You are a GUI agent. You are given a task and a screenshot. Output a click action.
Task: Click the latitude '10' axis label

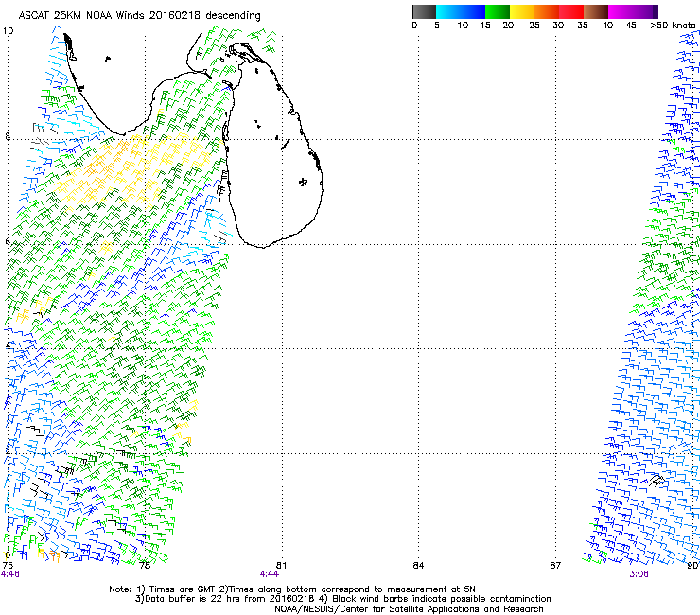click(8, 31)
